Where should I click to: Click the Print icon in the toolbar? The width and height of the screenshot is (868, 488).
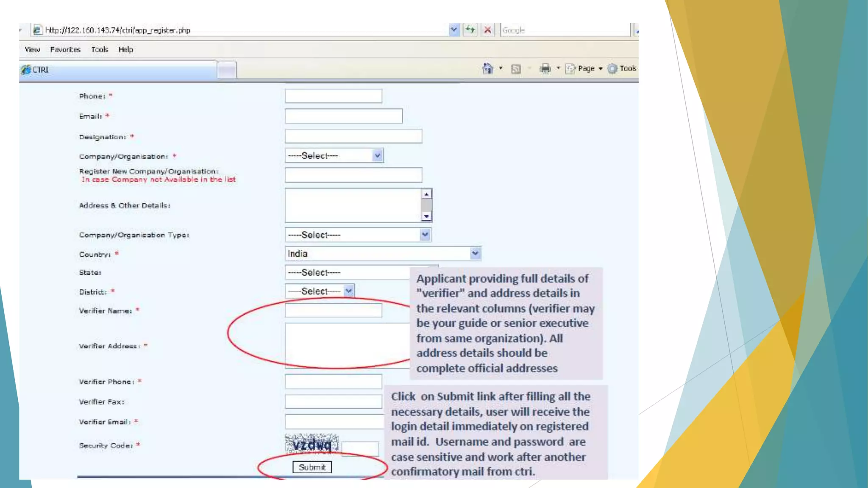(x=545, y=68)
